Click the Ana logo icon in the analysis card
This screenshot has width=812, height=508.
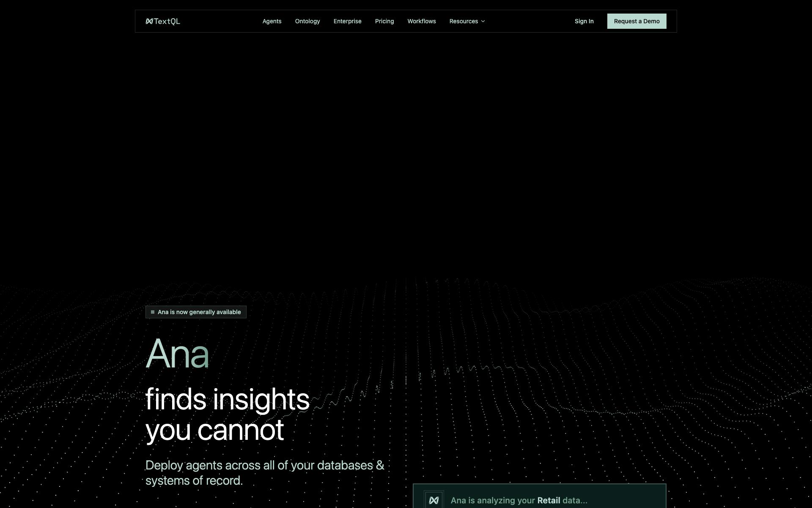(x=434, y=500)
